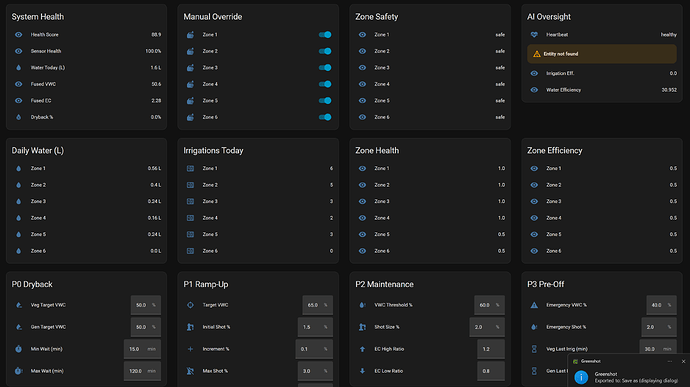This screenshot has width=690, height=387.
Task: Click the eye icon beside Fused VWC
Action: (18, 84)
